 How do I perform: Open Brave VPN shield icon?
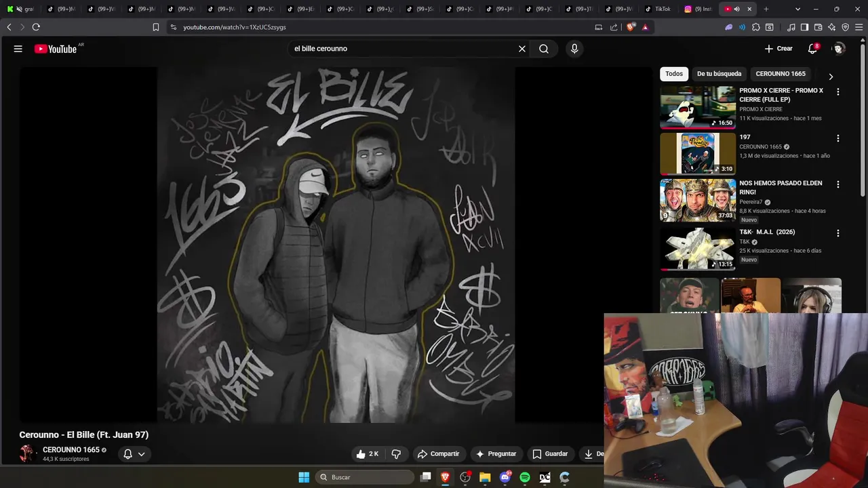[845, 27]
